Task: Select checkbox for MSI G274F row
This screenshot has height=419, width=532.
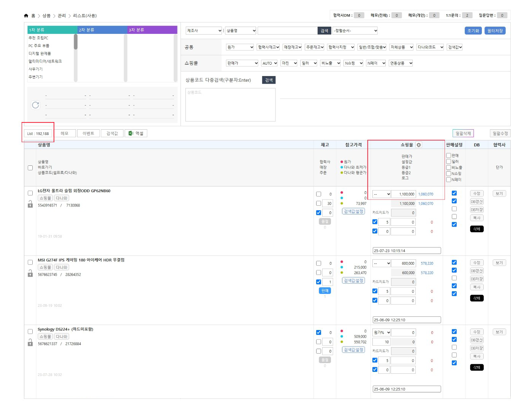Action: 30,262
